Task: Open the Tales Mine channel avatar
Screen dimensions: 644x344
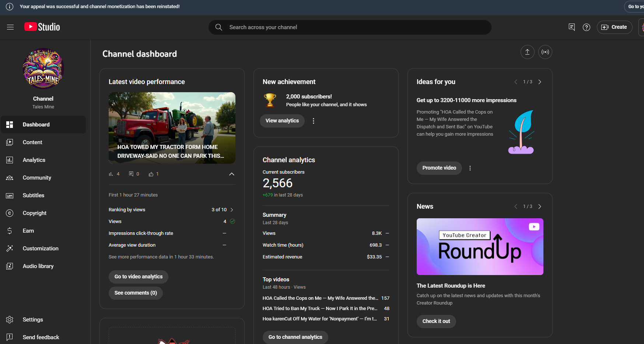Action: (x=43, y=69)
